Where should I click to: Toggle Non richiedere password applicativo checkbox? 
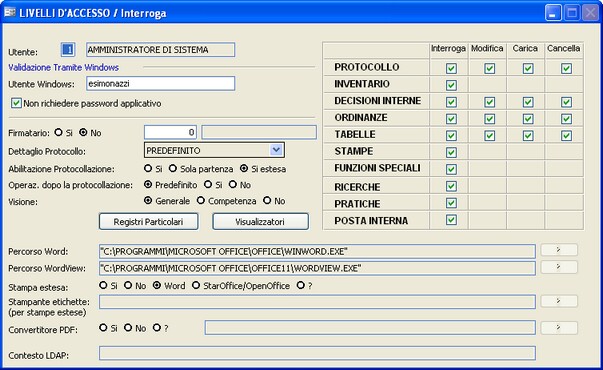pos(16,103)
